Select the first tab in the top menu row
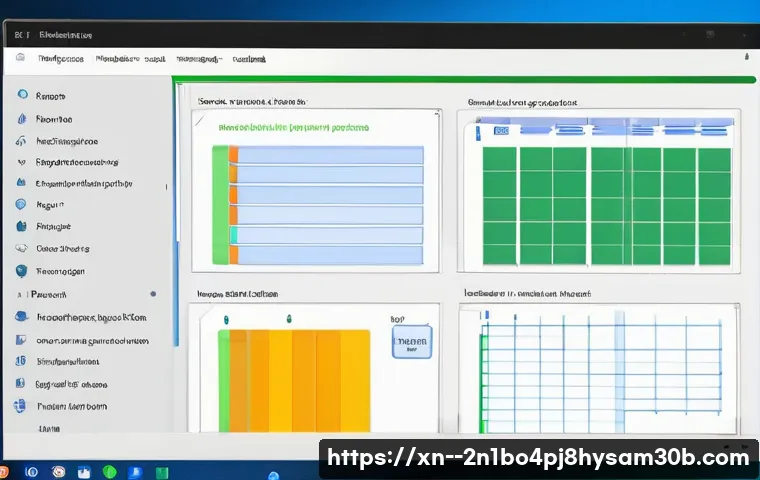Viewport: 760px width, 480px height. click(60, 59)
